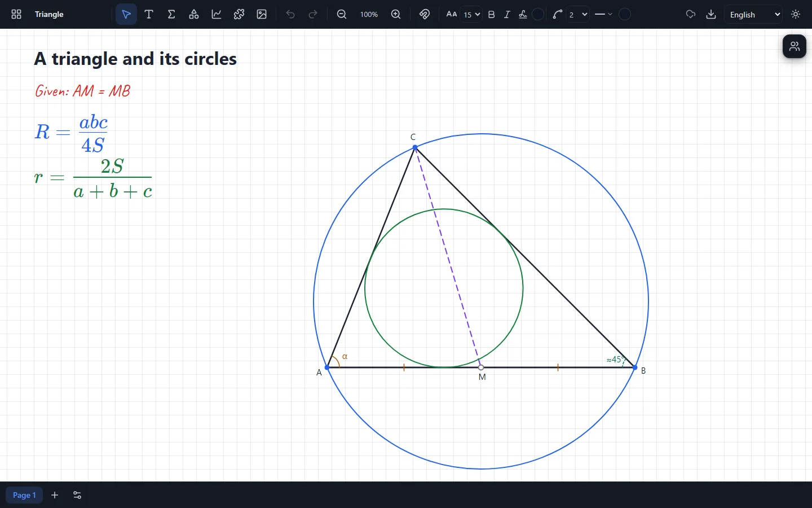Screen dimensions: 812x508
Task: Open the line color swatch
Action: point(625,14)
